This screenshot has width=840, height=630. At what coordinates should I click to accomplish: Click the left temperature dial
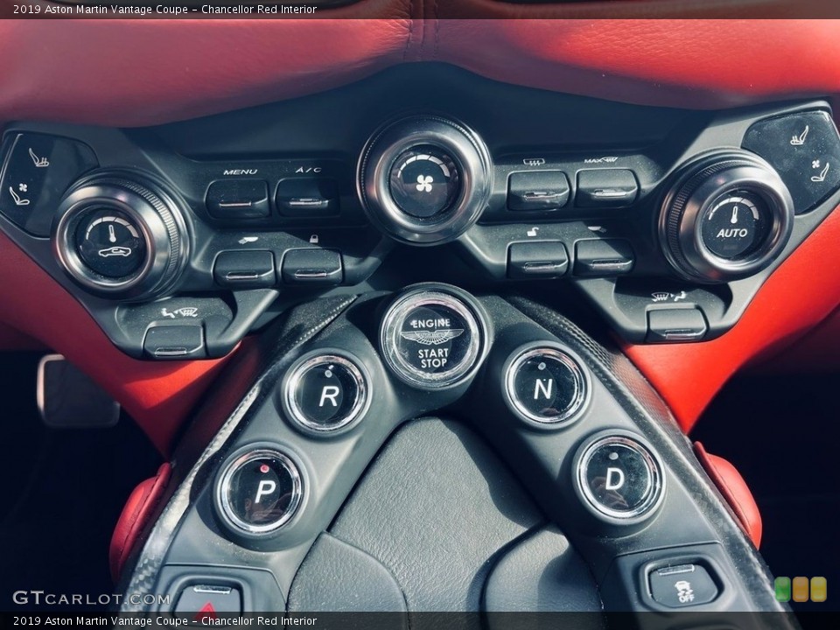click(x=121, y=235)
